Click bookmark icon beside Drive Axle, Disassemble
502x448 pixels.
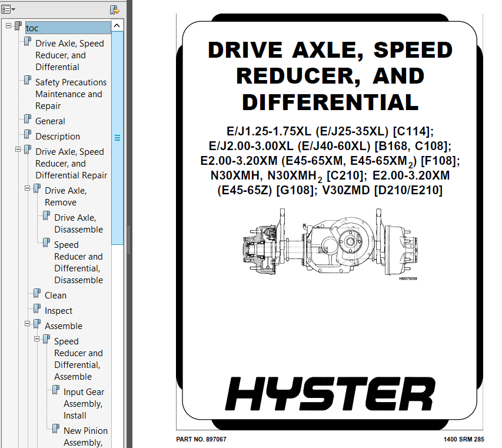coord(46,216)
